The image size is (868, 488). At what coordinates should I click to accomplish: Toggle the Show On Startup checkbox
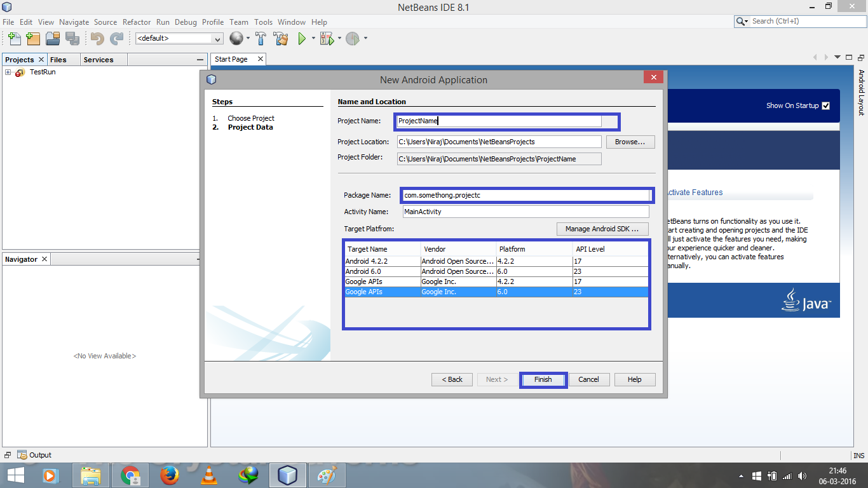point(825,105)
